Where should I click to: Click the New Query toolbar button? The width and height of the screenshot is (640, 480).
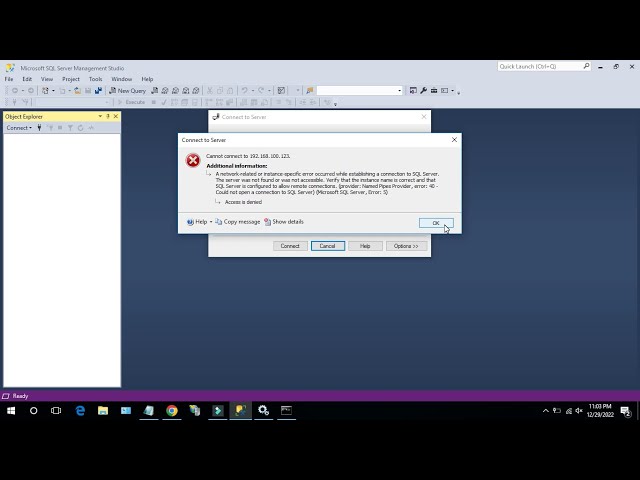127,91
